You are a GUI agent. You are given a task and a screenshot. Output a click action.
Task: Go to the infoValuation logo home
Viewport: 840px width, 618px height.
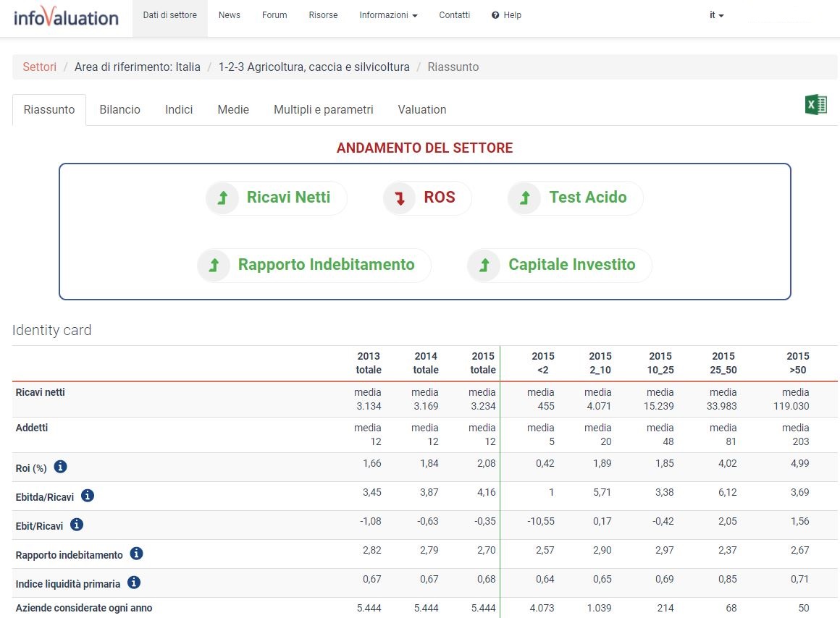pyautogui.click(x=66, y=17)
